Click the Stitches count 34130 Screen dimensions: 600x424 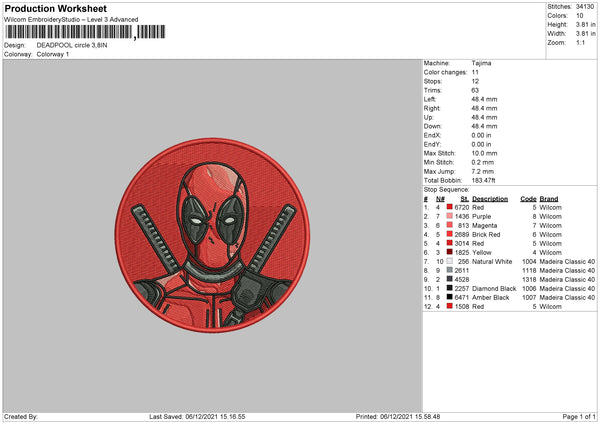pos(585,7)
